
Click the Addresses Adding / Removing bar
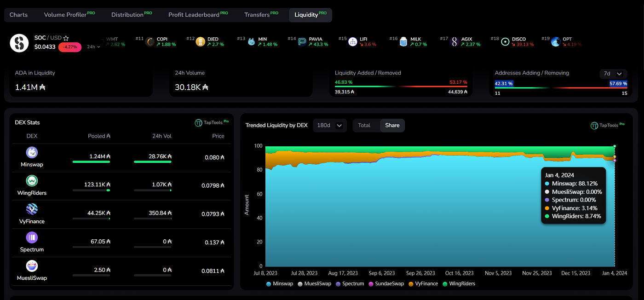(561, 87)
